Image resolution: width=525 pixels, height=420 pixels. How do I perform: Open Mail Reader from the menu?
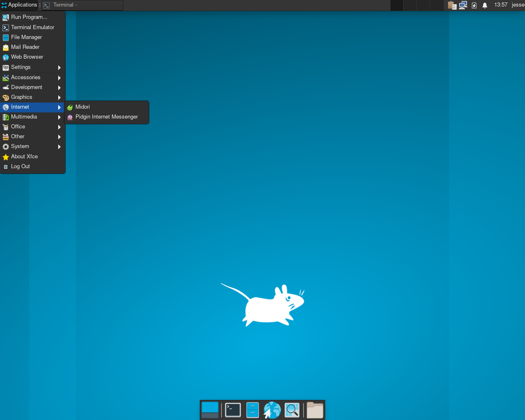[32, 47]
